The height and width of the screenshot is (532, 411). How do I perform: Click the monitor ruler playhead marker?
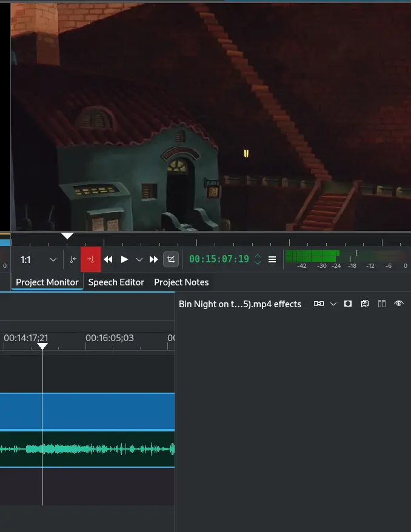[67, 236]
